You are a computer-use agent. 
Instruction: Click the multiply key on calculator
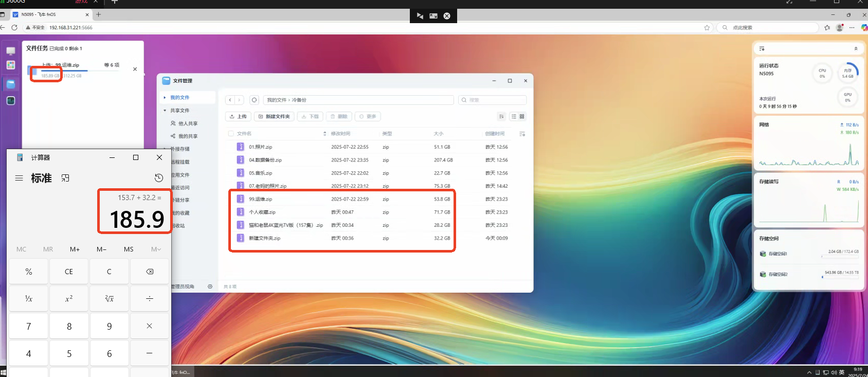(x=150, y=326)
